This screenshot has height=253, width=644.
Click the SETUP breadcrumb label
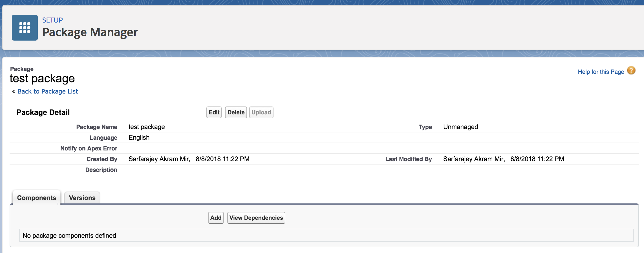52,20
